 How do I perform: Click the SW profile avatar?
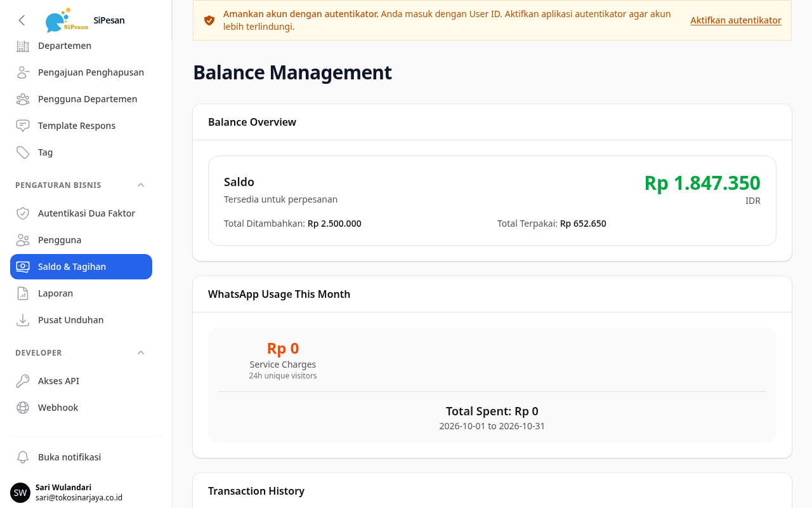tap(20, 493)
